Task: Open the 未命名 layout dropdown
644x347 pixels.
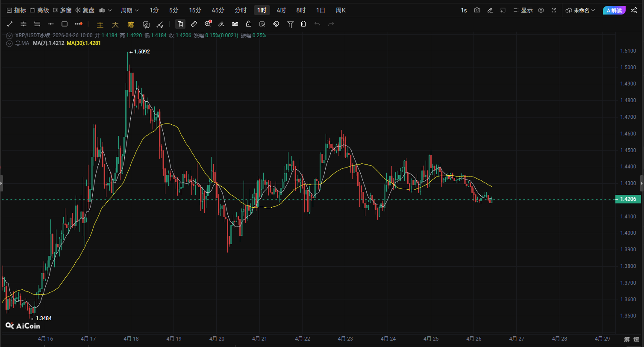Action: 580,10
